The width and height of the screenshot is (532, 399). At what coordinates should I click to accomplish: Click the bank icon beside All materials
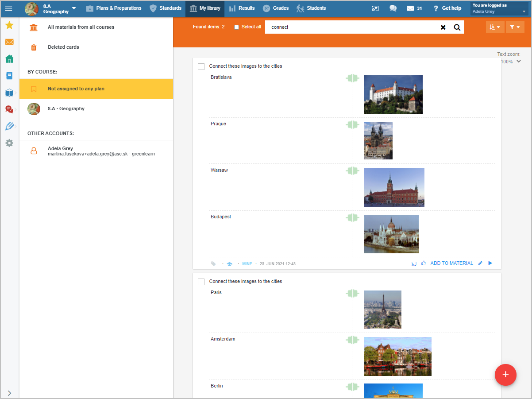34,27
